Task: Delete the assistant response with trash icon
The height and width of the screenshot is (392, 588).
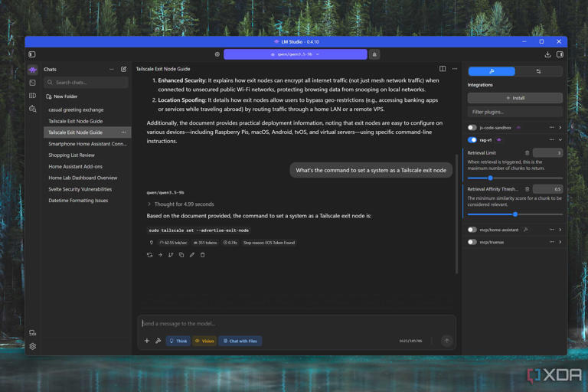Action: (x=203, y=255)
